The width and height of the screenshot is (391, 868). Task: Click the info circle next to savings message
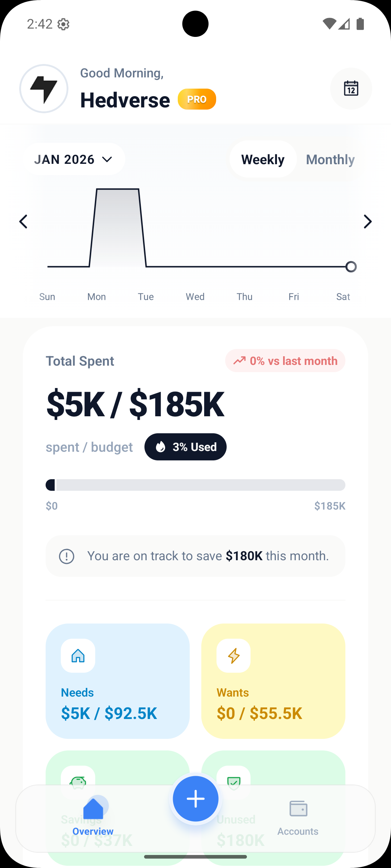pyautogui.click(x=67, y=556)
